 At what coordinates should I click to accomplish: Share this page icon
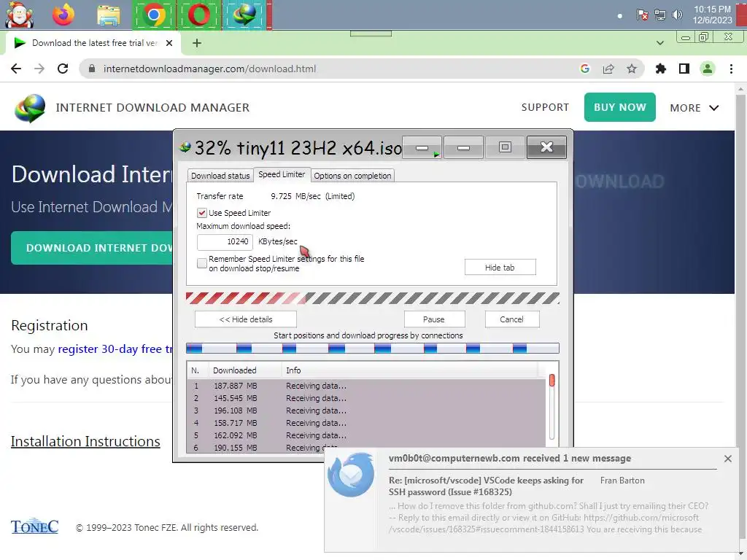tap(608, 69)
